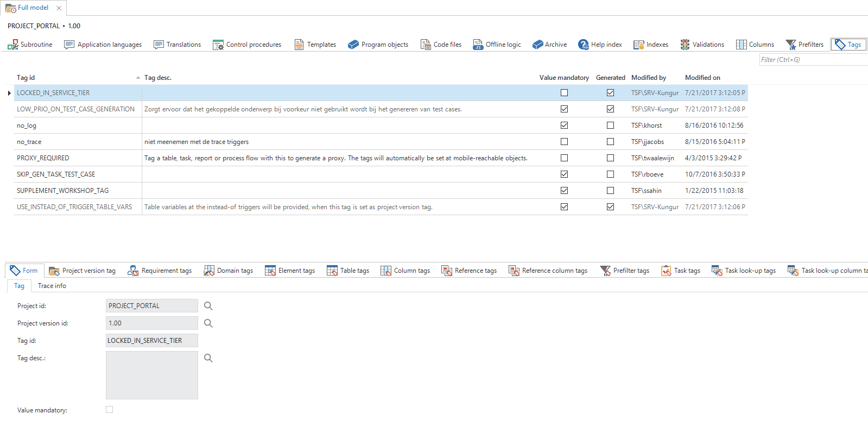This screenshot has height=426, width=868.
Task: Click the Modified on column header
Action: click(702, 78)
